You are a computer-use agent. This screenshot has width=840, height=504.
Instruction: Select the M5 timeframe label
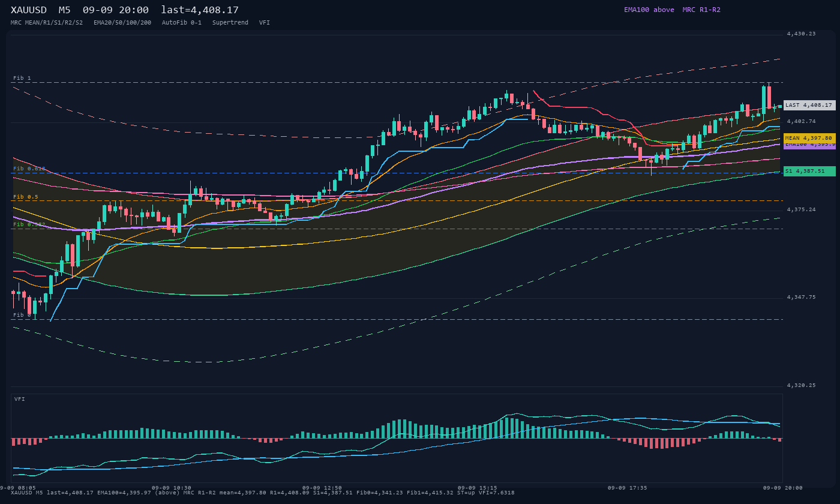[65, 10]
